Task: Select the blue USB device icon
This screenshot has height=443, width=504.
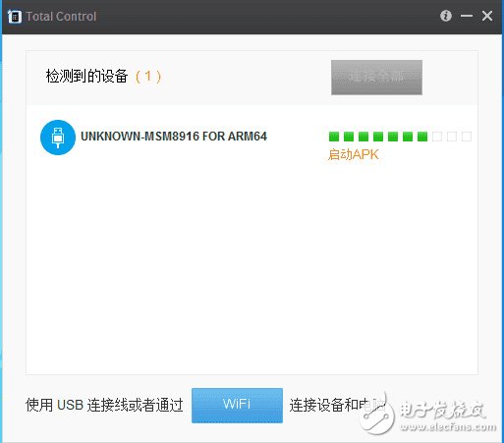Action: point(58,138)
